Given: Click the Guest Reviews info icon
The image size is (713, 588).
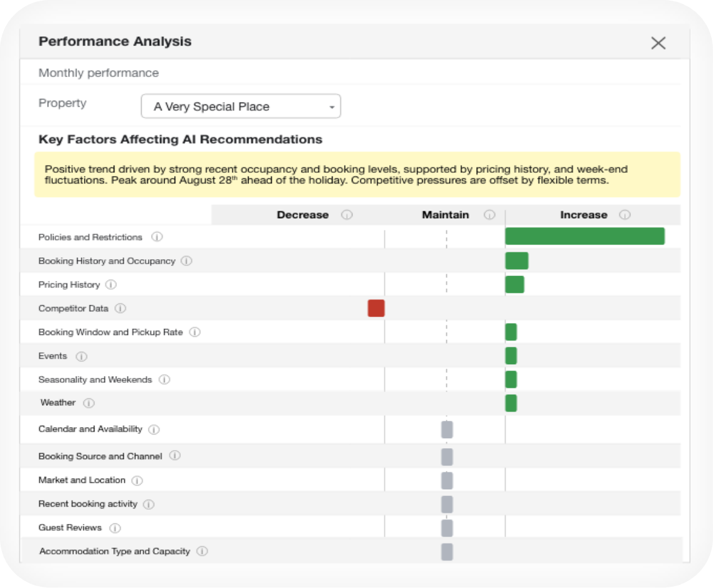Looking at the screenshot, I should point(115,528).
